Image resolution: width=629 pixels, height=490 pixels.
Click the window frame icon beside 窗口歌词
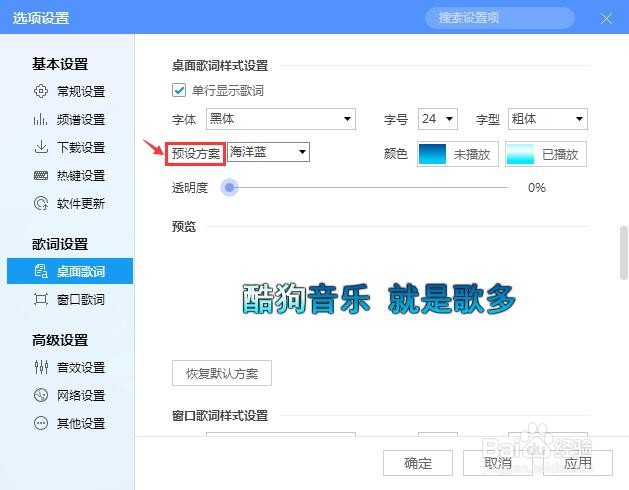[x=41, y=299]
